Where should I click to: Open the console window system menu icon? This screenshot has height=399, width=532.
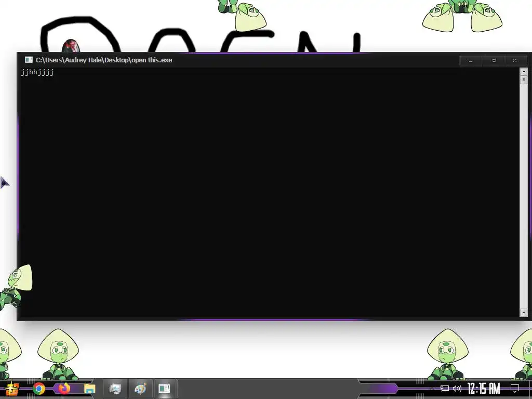tap(29, 60)
